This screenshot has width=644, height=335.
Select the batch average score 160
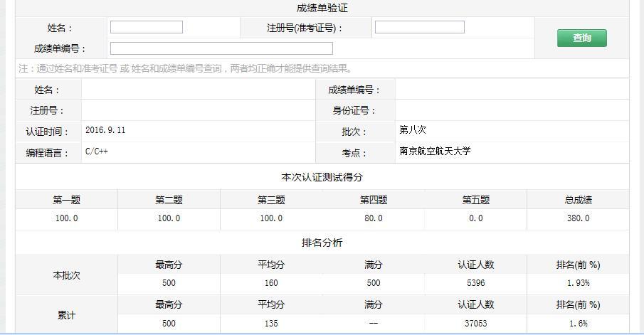click(x=271, y=283)
